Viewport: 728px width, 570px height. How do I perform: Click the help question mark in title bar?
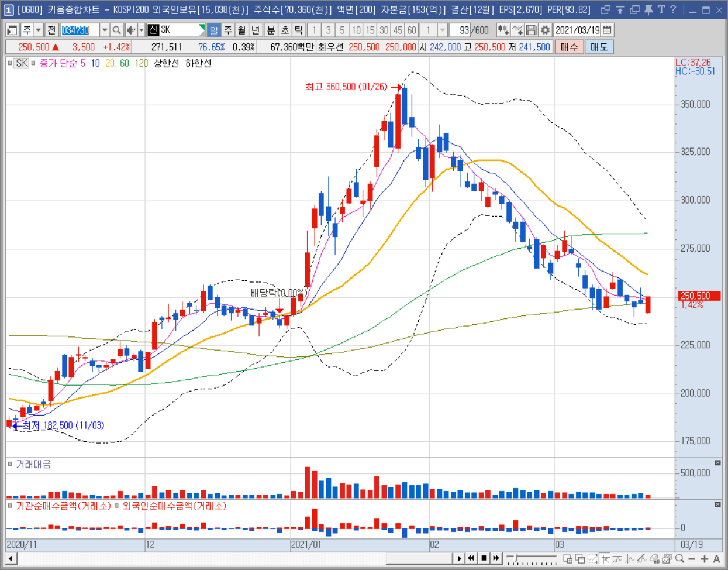tap(673, 9)
